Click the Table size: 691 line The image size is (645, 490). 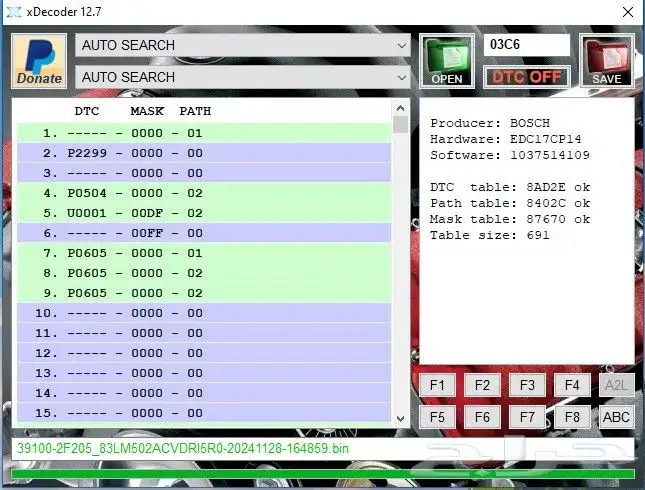(490, 235)
